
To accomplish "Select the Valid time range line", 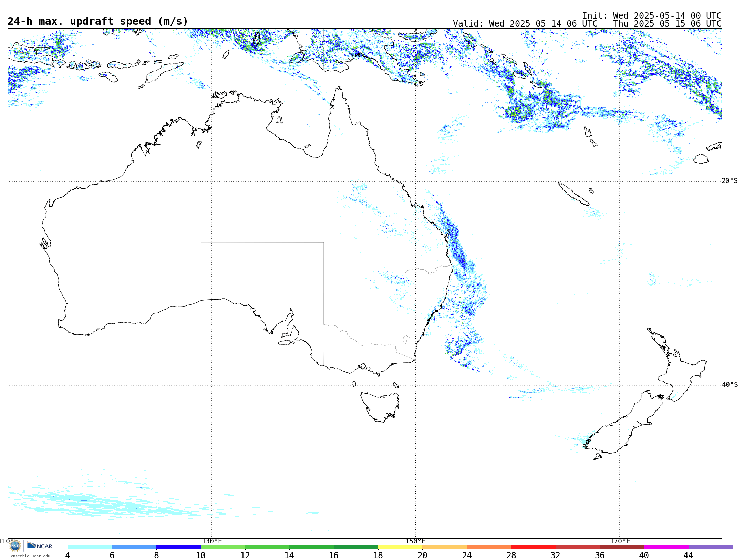I will [587, 24].
